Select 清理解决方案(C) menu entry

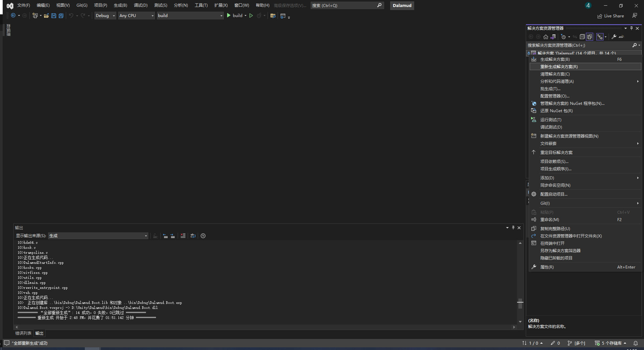click(585, 74)
